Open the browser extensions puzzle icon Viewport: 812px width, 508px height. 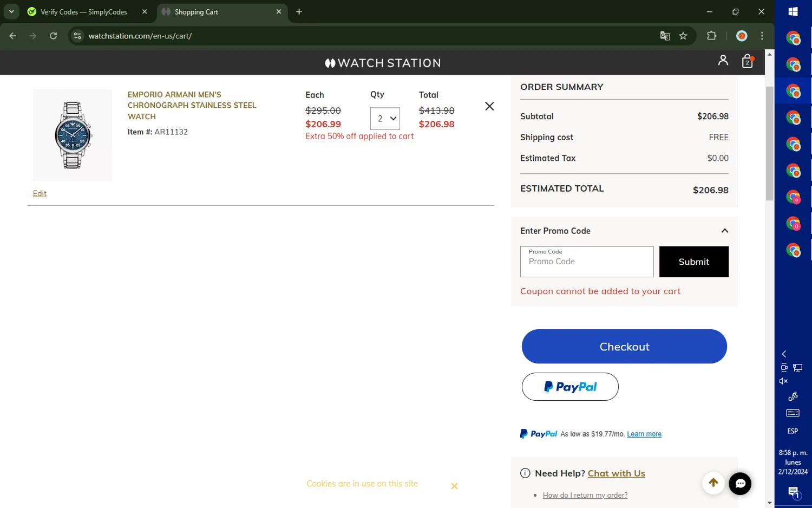point(712,36)
